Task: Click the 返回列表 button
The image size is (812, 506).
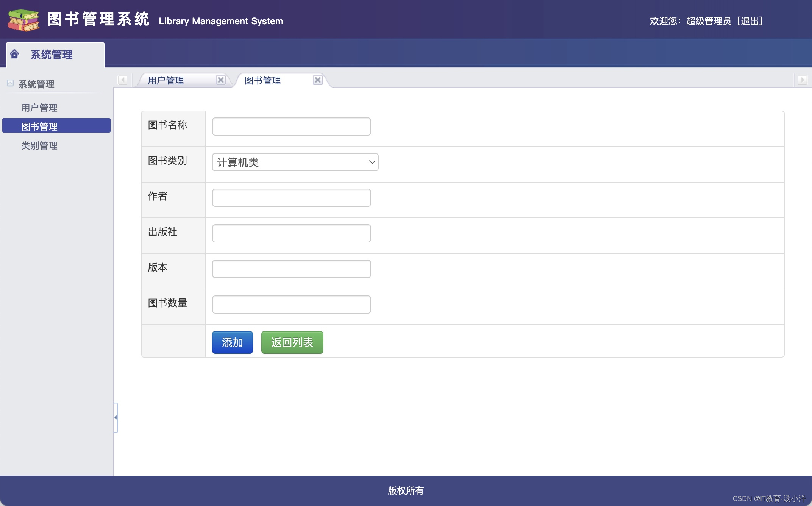Action: [x=292, y=342]
